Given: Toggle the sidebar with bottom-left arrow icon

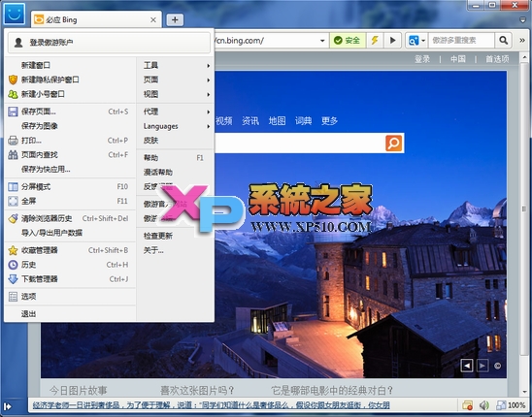Looking at the screenshot, I should (x=8, y=405).
